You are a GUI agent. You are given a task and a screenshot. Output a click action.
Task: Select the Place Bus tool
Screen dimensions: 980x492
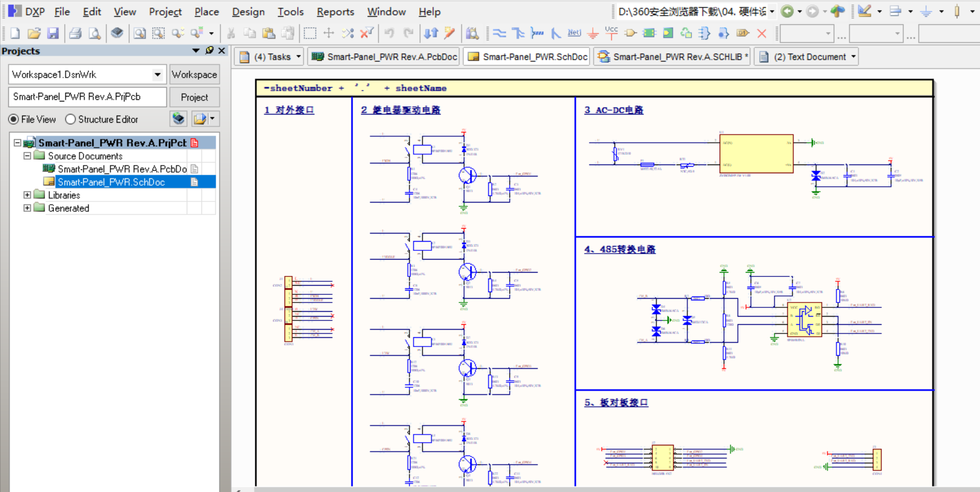click(518, 34)
